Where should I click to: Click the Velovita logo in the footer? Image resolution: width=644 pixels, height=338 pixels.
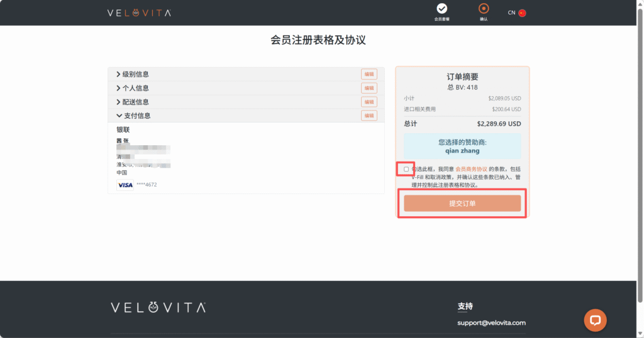point(158,307)
